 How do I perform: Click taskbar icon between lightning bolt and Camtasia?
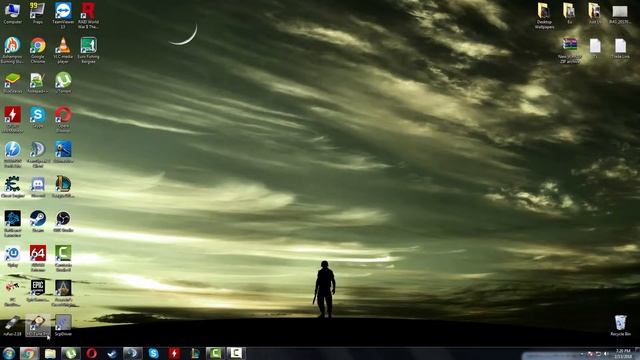(195, 353)
